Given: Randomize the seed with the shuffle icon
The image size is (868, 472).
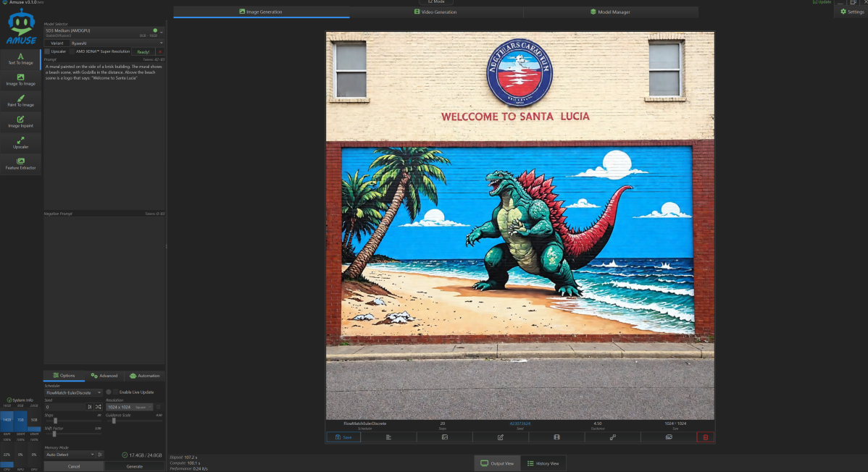Looking at the screenshot, I should tap(98, 407).
